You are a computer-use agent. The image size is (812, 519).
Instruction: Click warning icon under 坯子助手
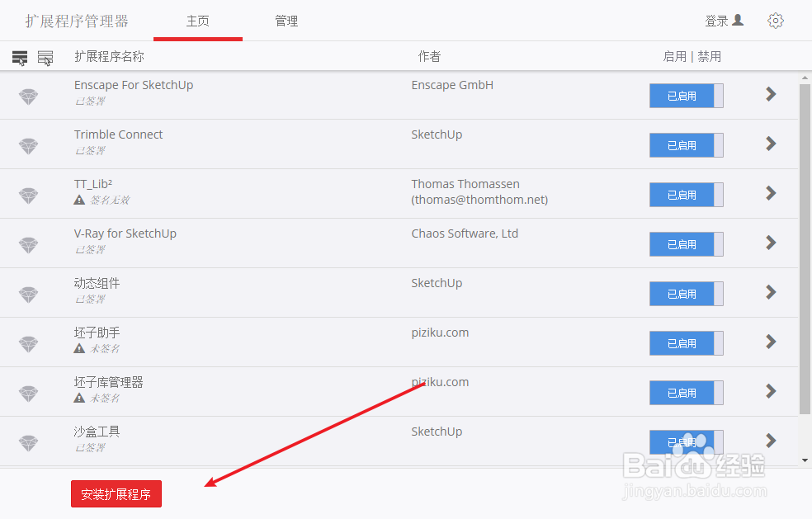click(79, 348)
